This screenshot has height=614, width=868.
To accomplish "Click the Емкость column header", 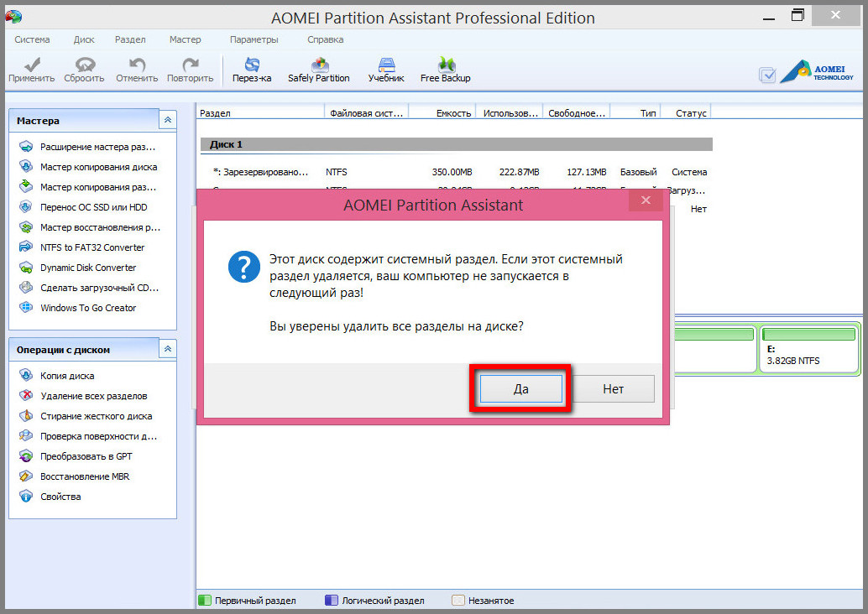I will (x=443, y=113).
